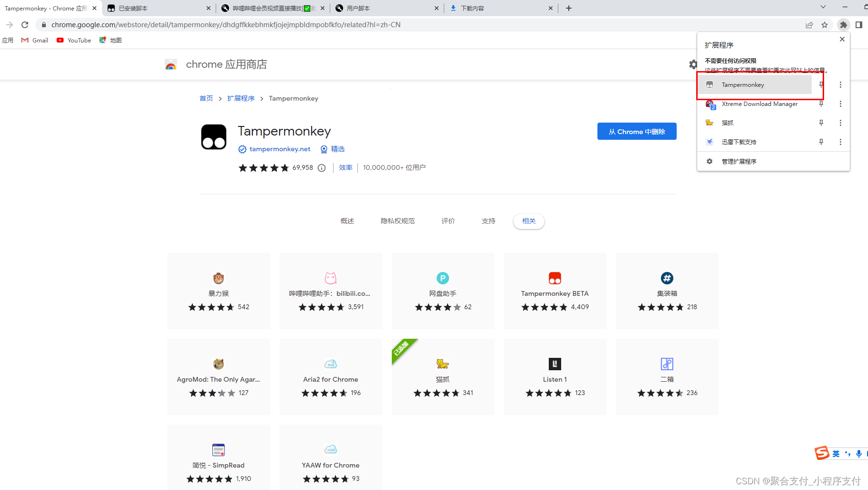Open the 网盘助手 extension card
This screenshot has width=868, height=490.
[x=443, y=291]
